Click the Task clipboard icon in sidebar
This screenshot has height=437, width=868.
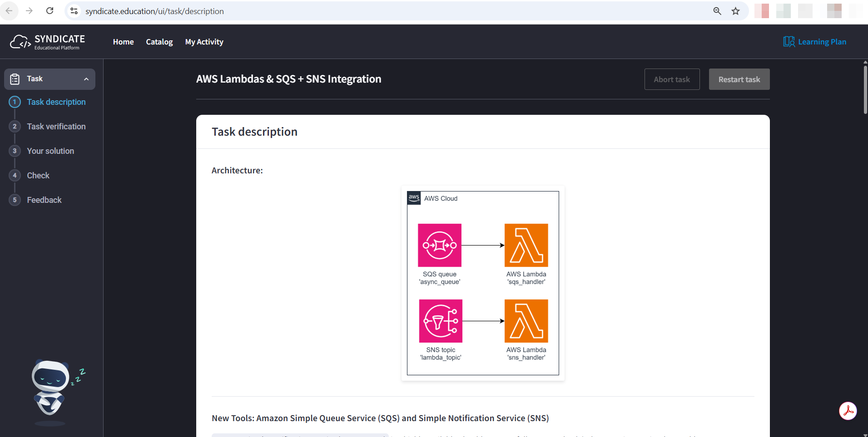click(15, 79)
